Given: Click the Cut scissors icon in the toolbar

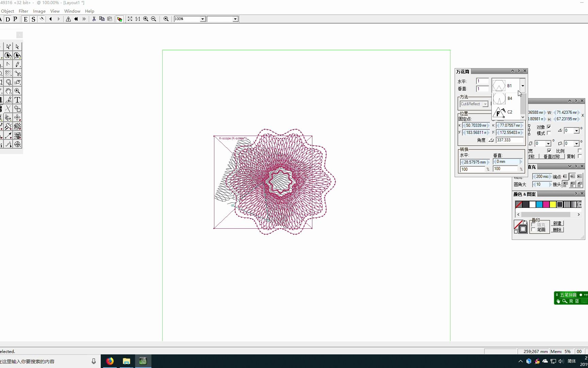Looking at the screenshot, I should [94, 19].
